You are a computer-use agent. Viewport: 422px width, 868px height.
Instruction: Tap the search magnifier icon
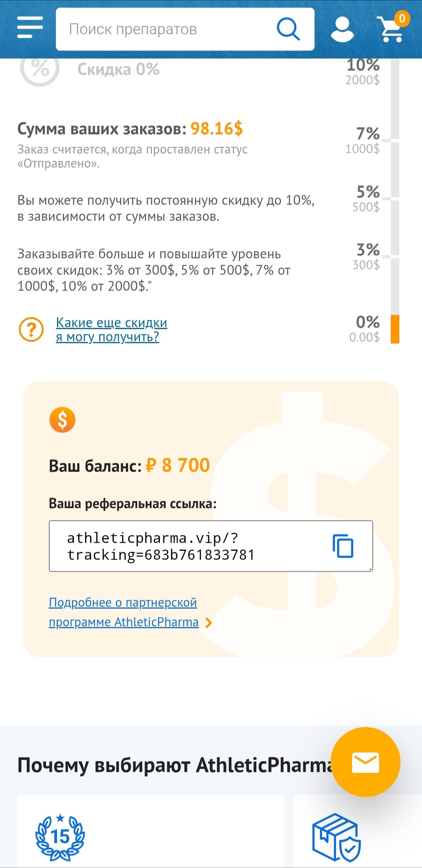pos(288,29)
